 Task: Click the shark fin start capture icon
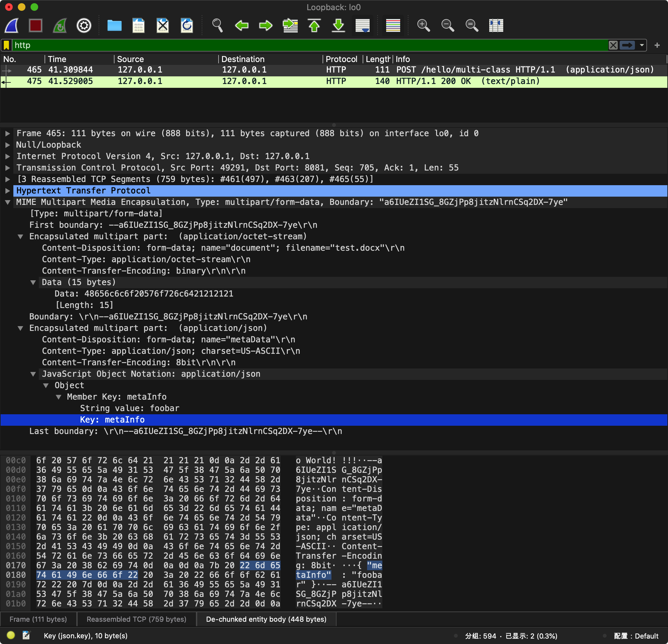pyautogui.click(x=12, y=25)
